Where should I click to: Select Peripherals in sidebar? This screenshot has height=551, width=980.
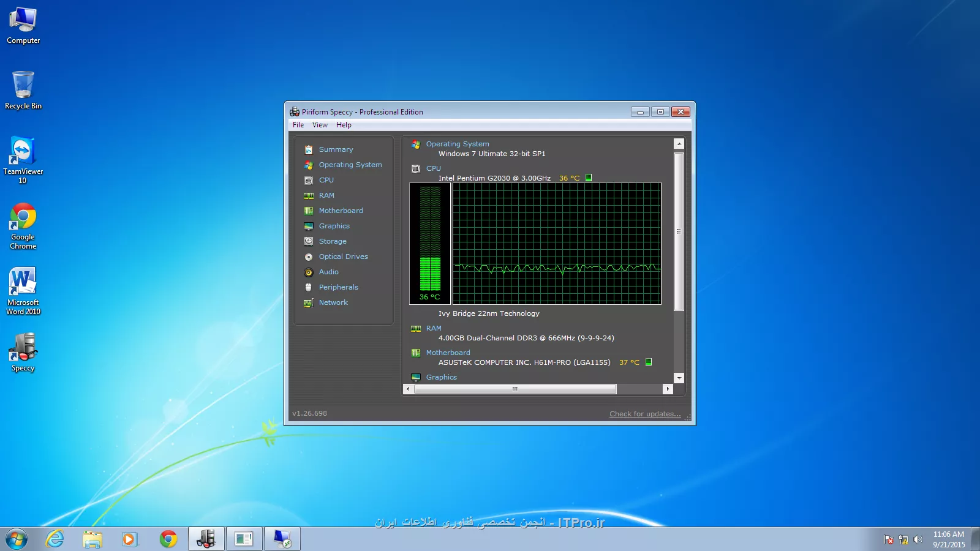coord(338,287)
